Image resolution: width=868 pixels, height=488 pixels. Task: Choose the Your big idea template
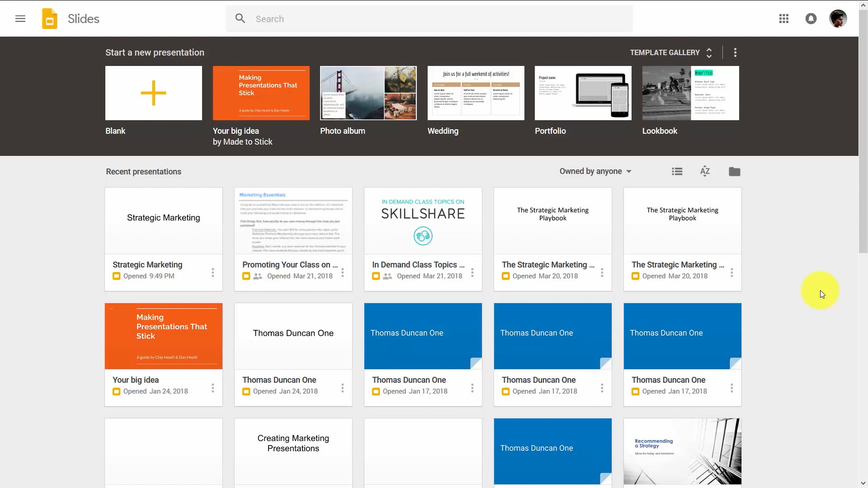click(x=261, y=93)
